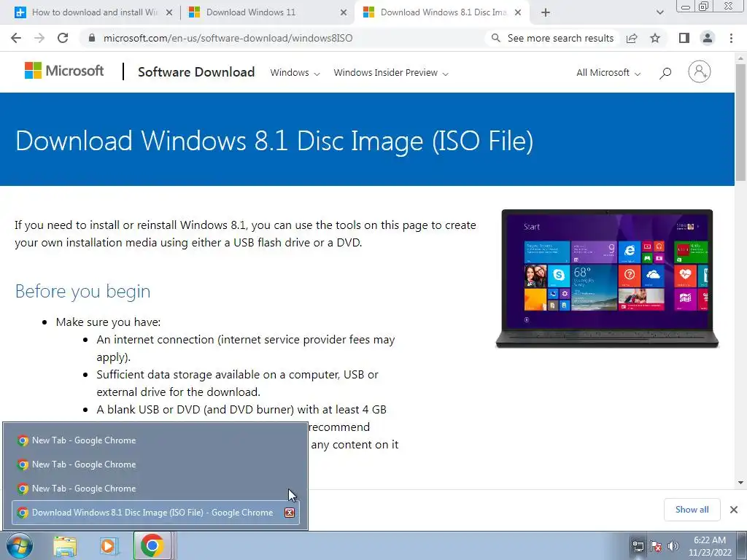Click the page title 'Download Windows 8.1 Disc Image (ISO File)'
747x560 pixels.
[274, 141]
